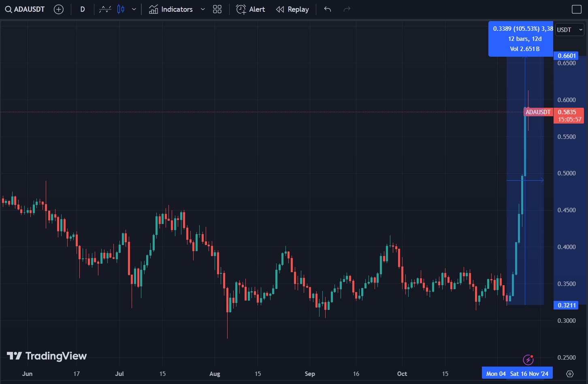Screen dimensions: 588x384
Task: Select the dotted line chart style icon
Action: [105, 9]
